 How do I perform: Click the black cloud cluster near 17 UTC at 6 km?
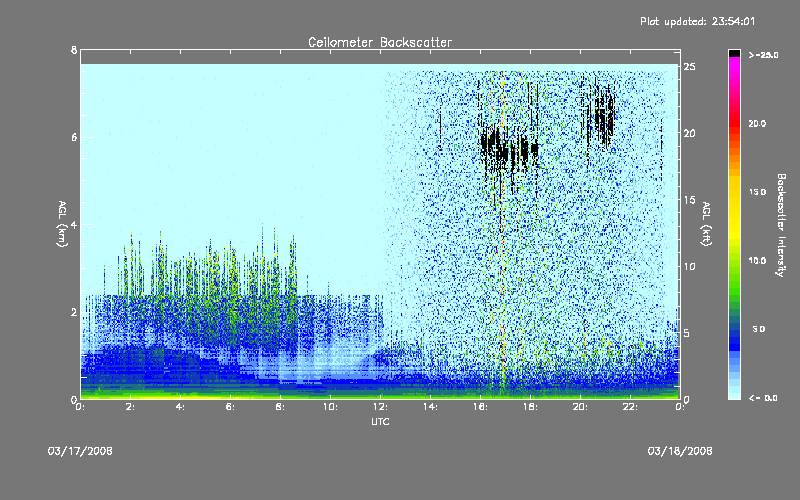508,148
